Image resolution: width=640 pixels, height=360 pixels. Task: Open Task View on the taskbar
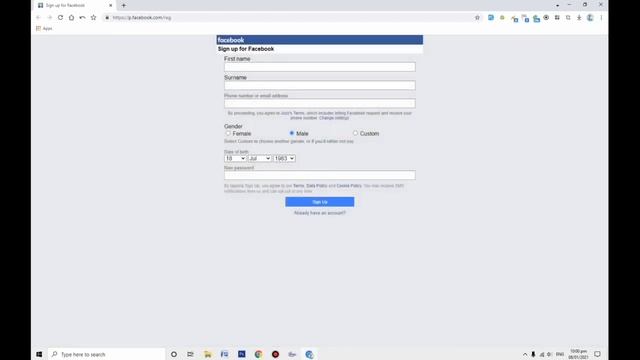coord(191,354)
